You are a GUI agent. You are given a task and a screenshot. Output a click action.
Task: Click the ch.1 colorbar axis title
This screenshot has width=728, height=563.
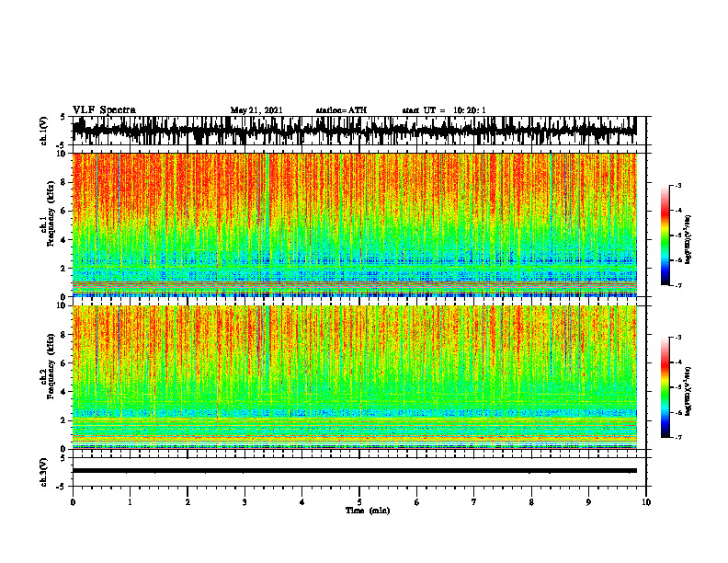pos(688,239)
